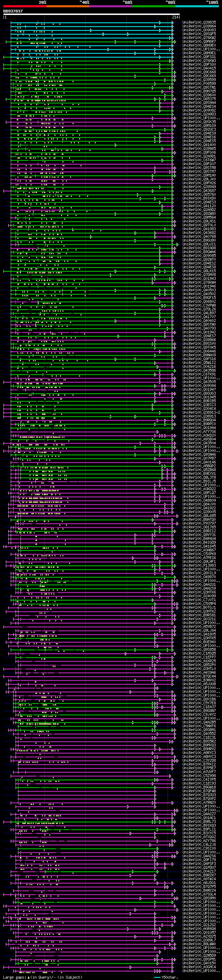Open hit UniRef100_Q38913-2

201,412
